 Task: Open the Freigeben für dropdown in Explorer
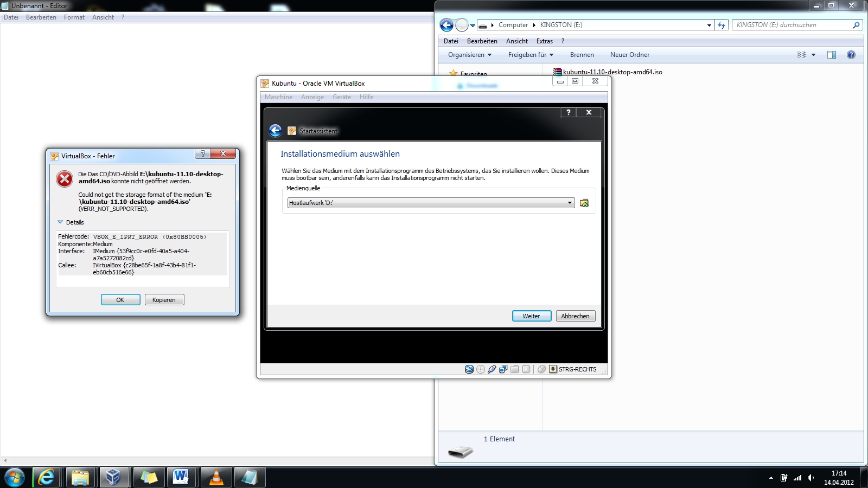tap(531, 55)
